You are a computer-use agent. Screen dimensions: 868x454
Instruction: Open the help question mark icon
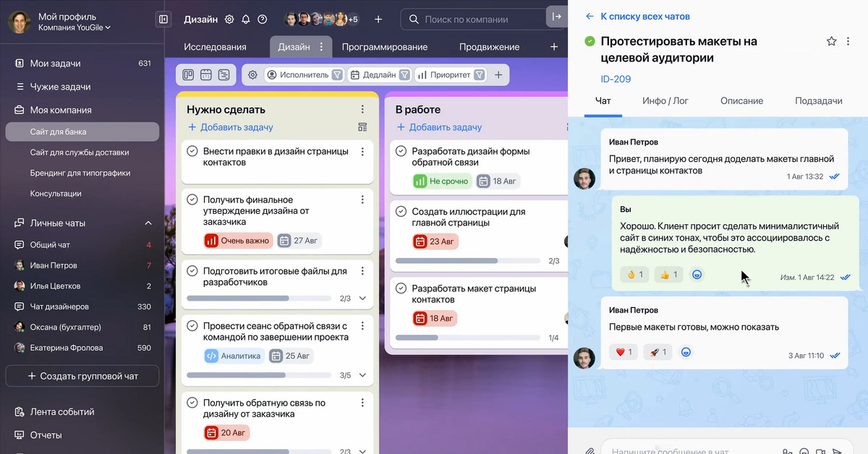point(263,20)
